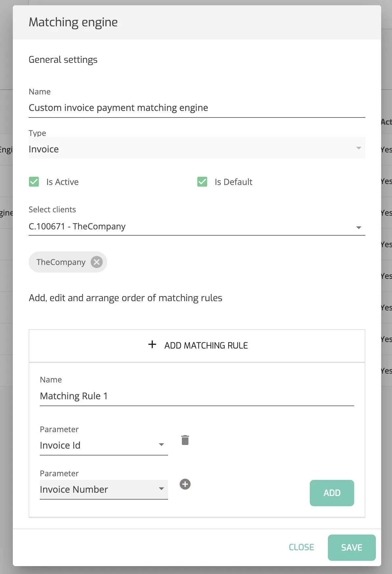Click the TheCompany chip label
392x574 pixels.
coord(61,262)
